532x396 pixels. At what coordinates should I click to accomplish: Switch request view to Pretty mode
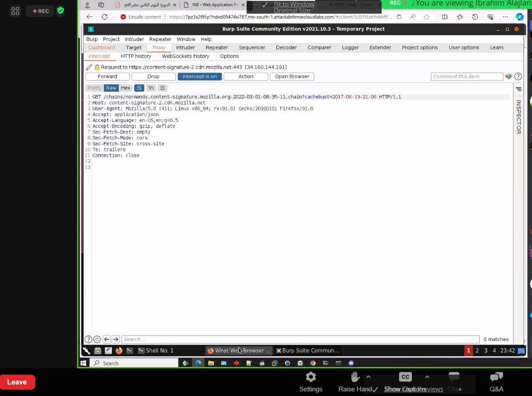[94, 87]
